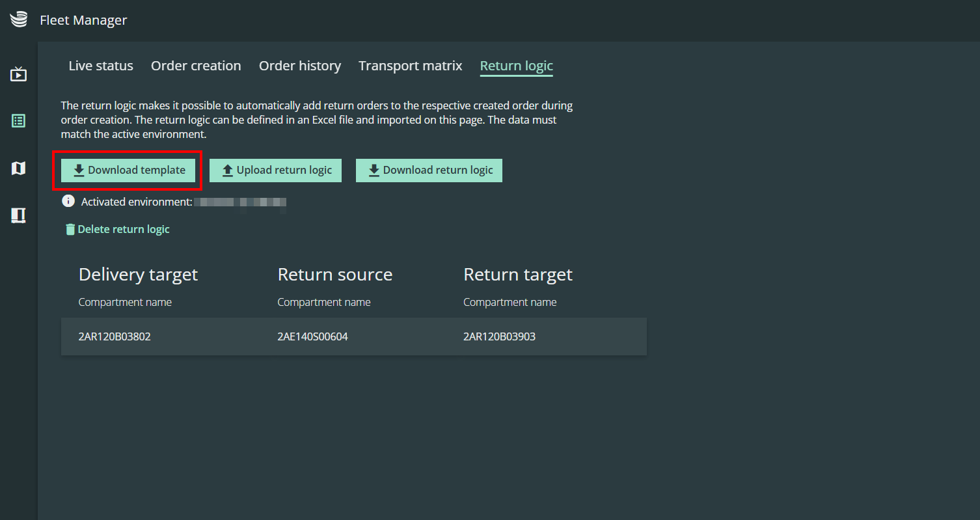
Task: Open the Order history tab
Action: pos(300,66)
